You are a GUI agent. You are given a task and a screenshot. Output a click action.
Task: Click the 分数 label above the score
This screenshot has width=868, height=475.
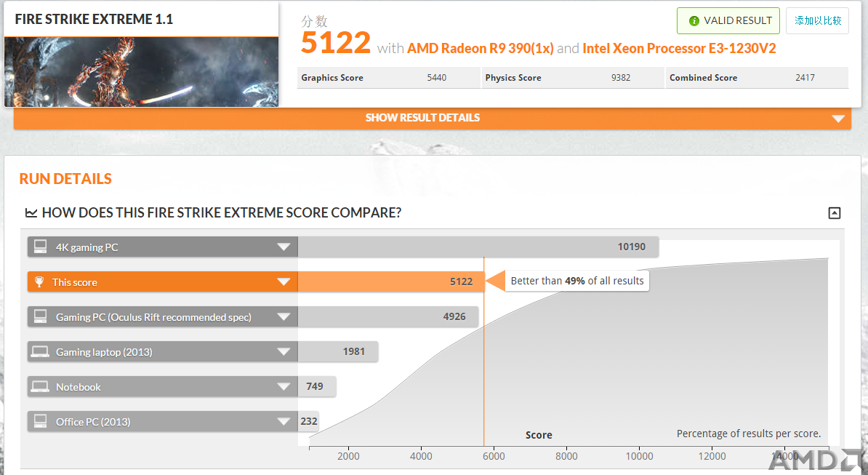[x=315, y=21]
